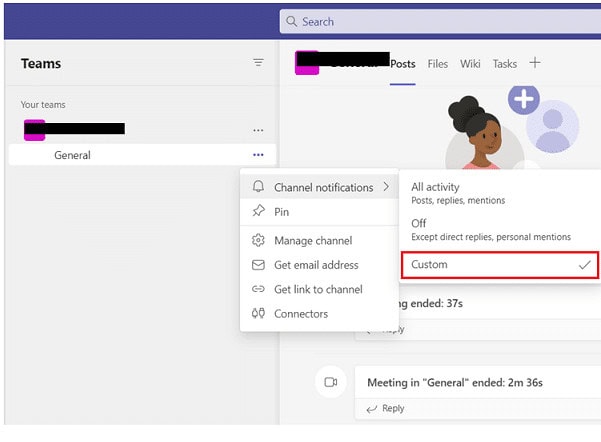Add a new tab with plus icon
601x442 pixels.
tap(535, 62)
